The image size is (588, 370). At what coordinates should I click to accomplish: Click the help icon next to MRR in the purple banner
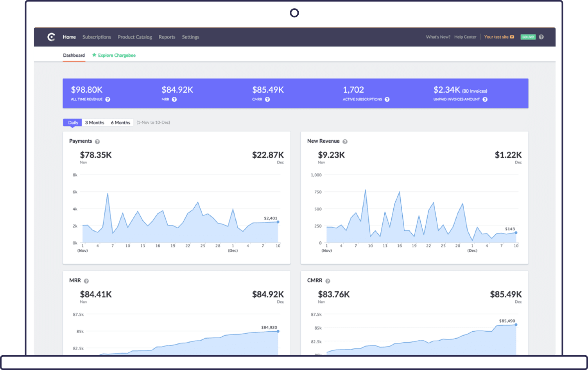click(174, 100)
